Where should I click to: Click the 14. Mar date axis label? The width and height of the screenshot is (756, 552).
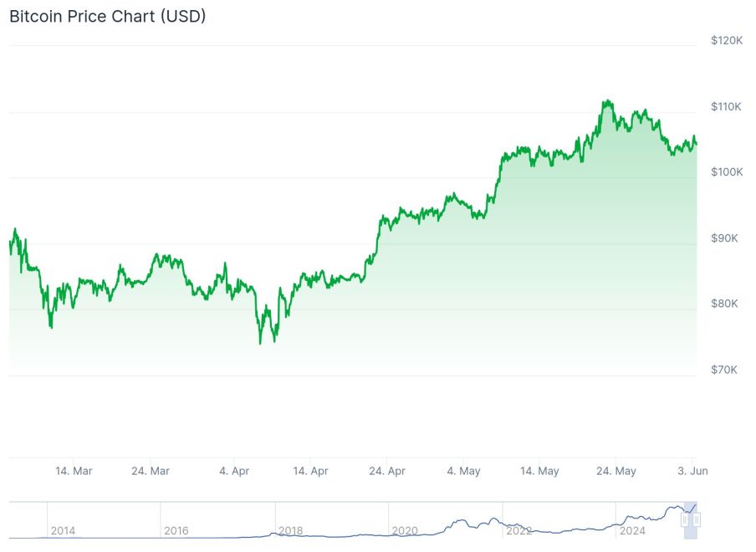pos(74,471)
